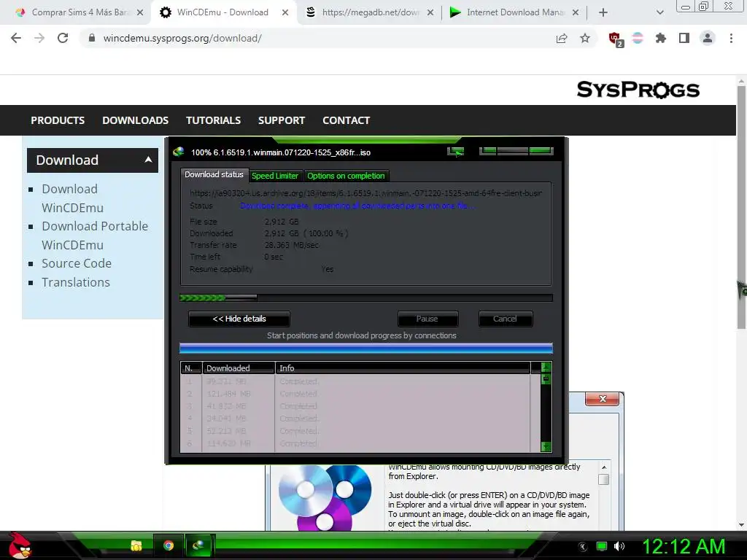Viewport: 747px width, 560px height.
Task: Click the site padlock icon in address bar
Action: pos(91,38)
